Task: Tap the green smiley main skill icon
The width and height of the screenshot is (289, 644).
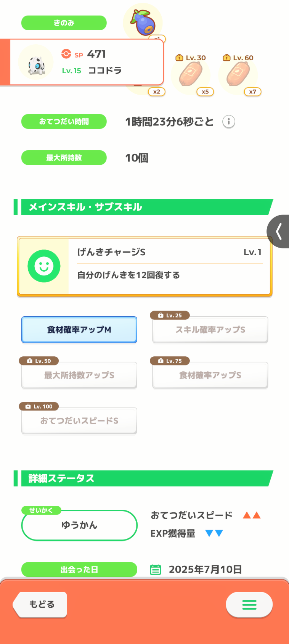Action: click(44, 266)
